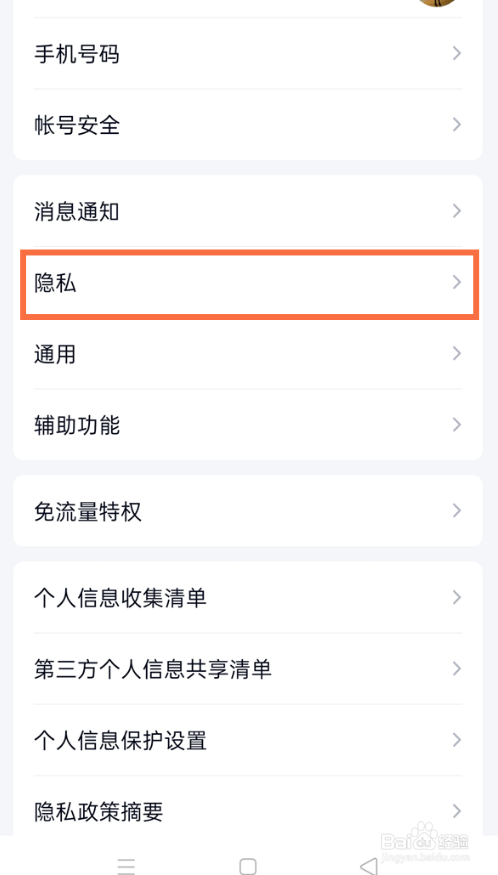Tap chevron next to 消息通知
Screen dimensions: 498x875
tap(457, 211)
